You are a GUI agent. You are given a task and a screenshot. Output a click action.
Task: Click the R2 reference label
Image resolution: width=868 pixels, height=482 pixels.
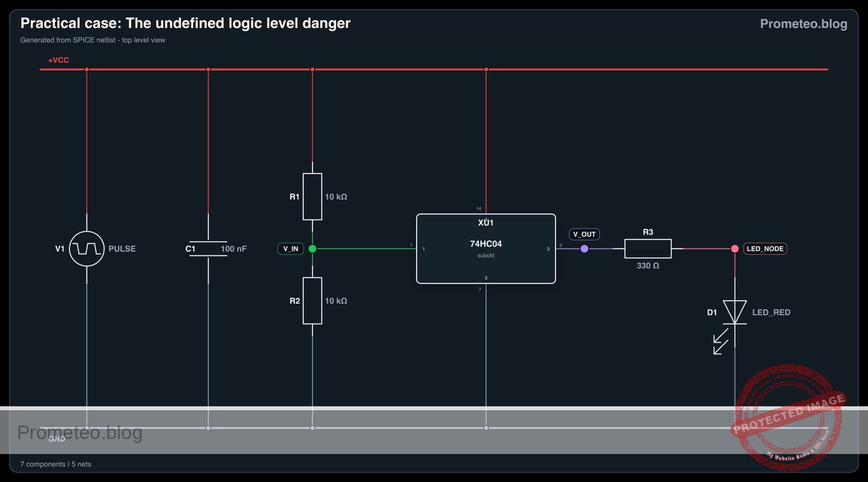295,301
